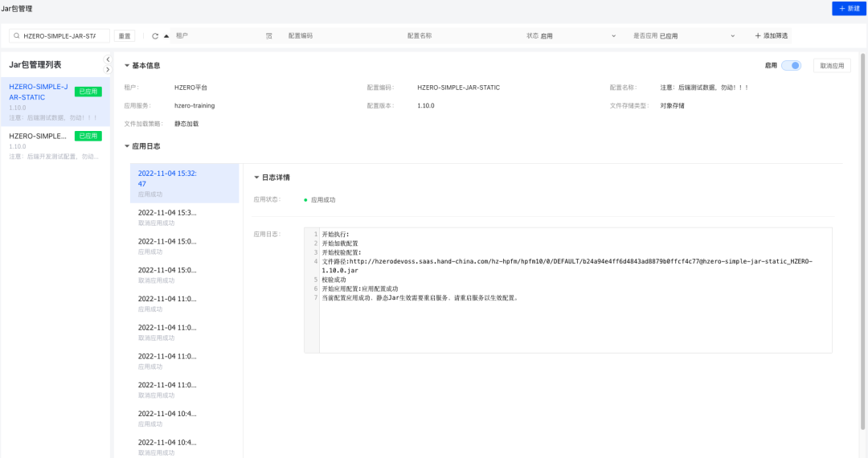Click the 取消应用 button
This screenshot has height=458, width=868.
832,66
